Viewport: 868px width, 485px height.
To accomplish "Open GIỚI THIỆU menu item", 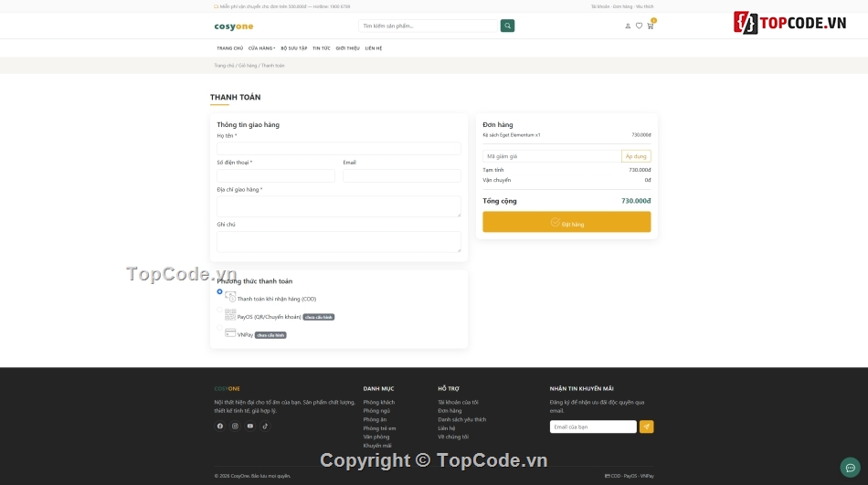I will [x=347, y=48].
